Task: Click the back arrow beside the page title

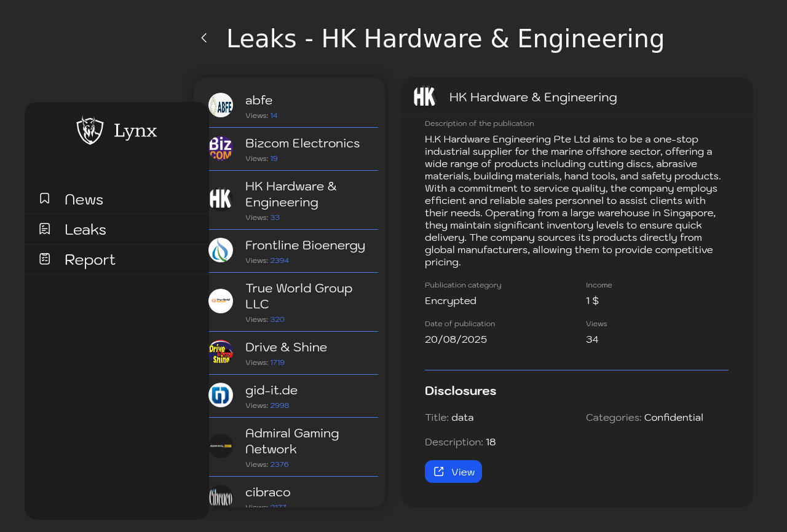Action: click(x=204, y=38)
